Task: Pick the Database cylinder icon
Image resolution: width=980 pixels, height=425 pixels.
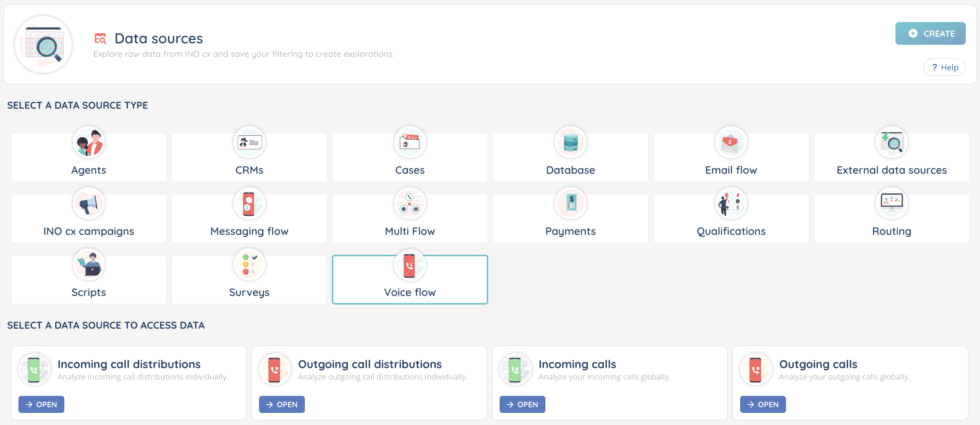Action: (x=570, y=143)
